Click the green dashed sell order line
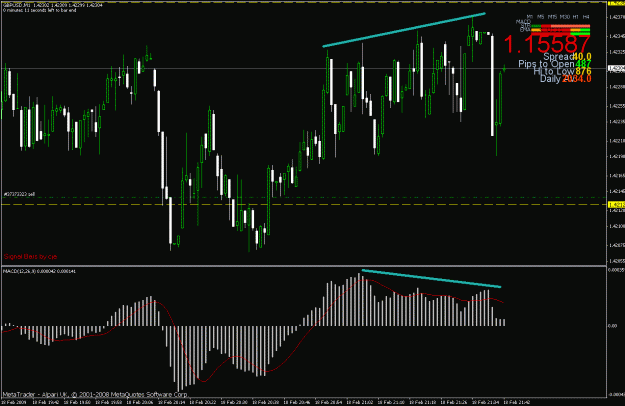The width and height of the screenshot is (625, 406). [x=303, y=198]
